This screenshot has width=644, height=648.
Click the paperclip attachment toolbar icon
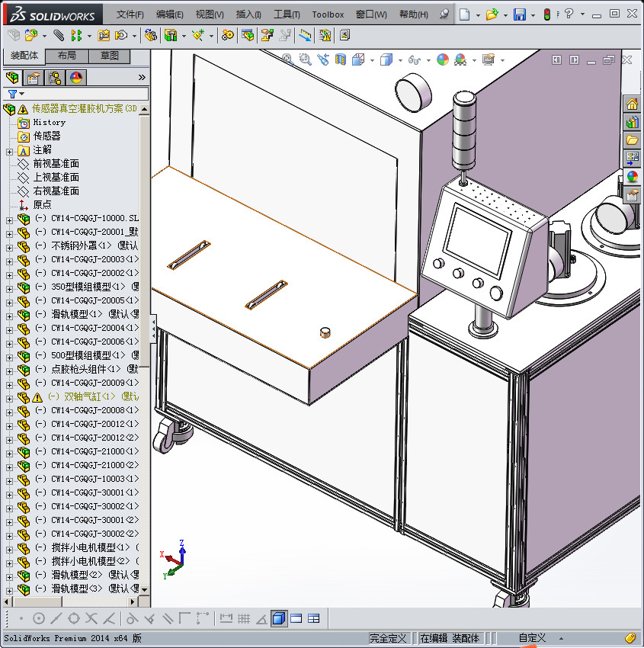click(x=59, y=36)
